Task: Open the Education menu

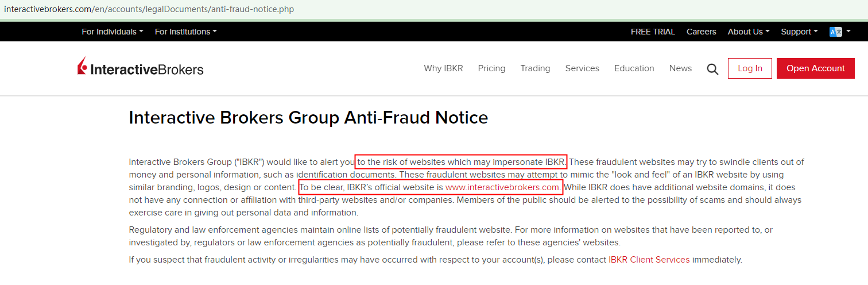Action: [x=634, y=68]
